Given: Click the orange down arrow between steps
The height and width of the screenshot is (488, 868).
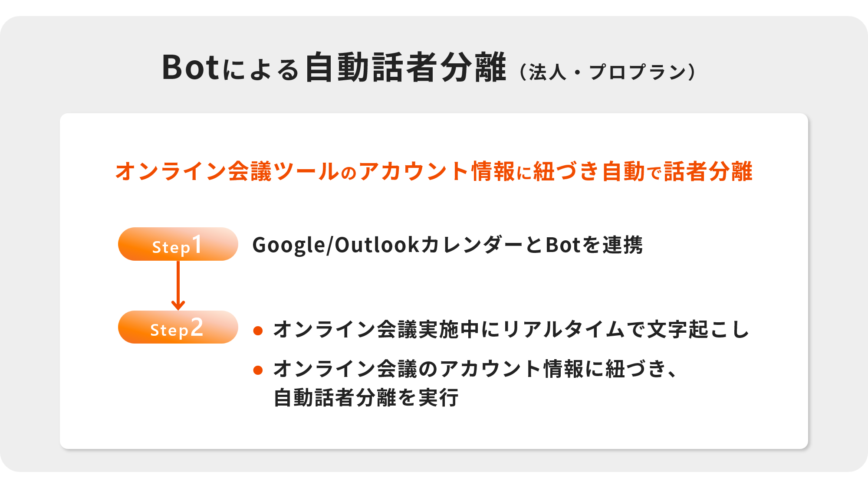Looking at the screenshot, I should pyautogui.click(x=178, y=285).
